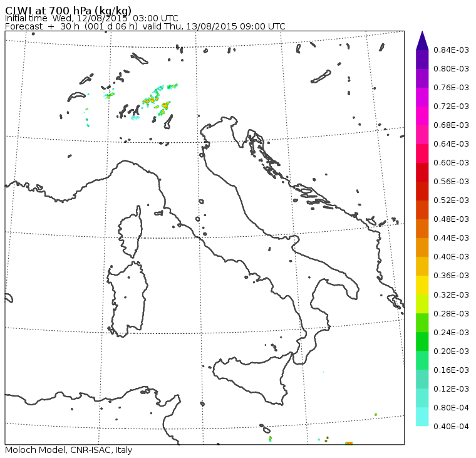The height and width of the screenshot is (458, 476).
Task: Click the 0.80E-03 colorbar label
Action: 451,69
